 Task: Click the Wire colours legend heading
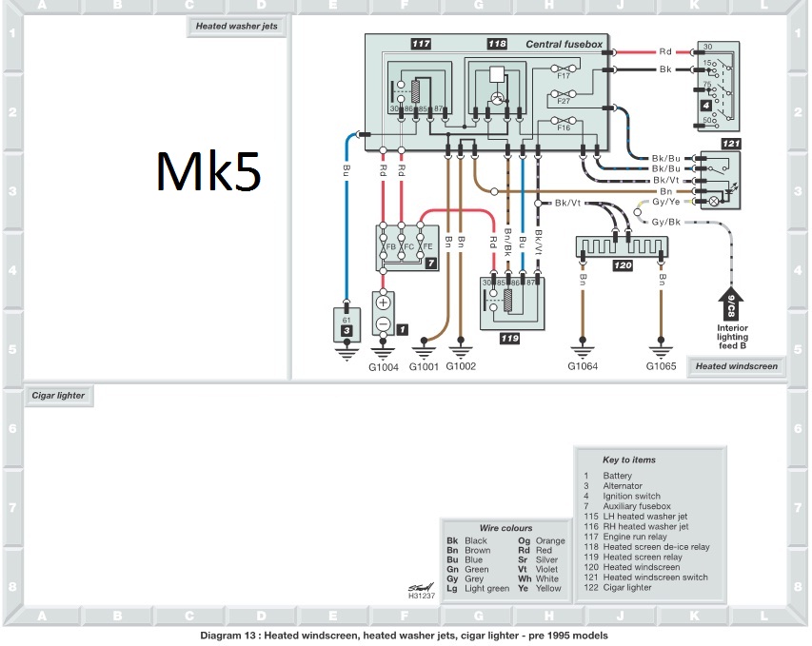pyautogui.click(x=505, y=528)
